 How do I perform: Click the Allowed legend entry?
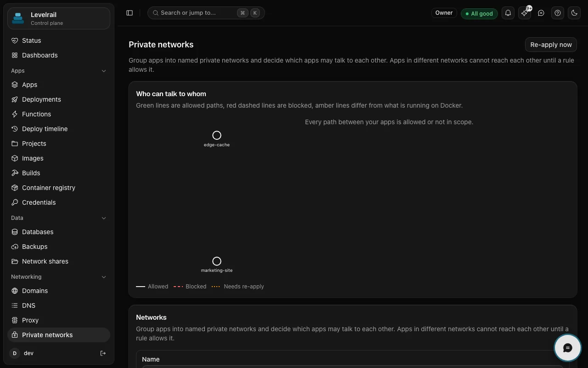[152, 287]
